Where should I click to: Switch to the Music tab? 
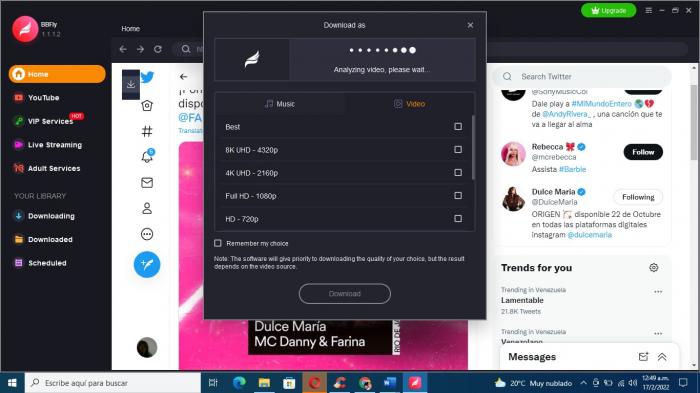(x=280, y=104)
